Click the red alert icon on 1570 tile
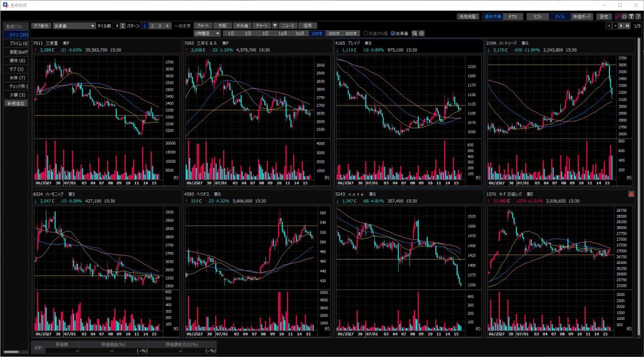The height and width of the screenshot is (357, 644). (631, 194)
